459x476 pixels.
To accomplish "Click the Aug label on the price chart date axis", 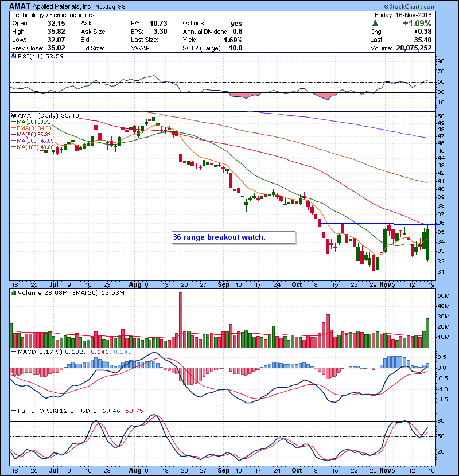I will pos(135,285).
